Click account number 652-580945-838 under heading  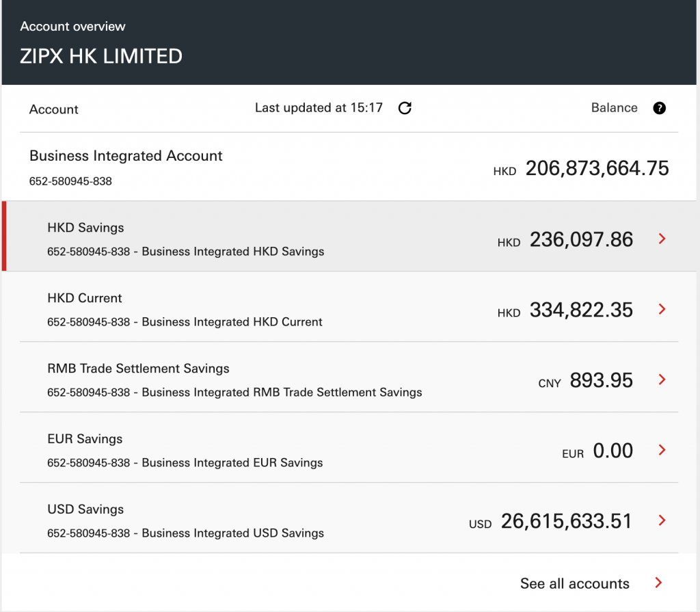tap(70, 181)
